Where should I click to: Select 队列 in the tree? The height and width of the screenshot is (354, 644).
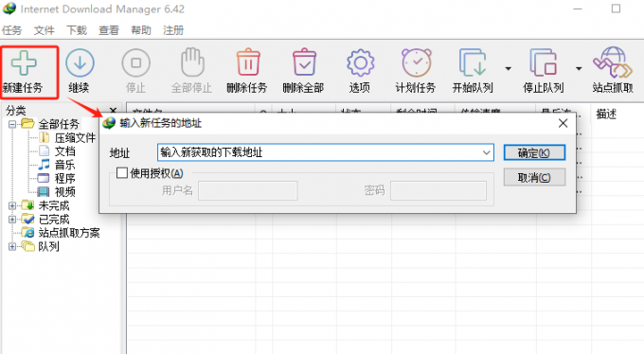(x=48, y=246)
